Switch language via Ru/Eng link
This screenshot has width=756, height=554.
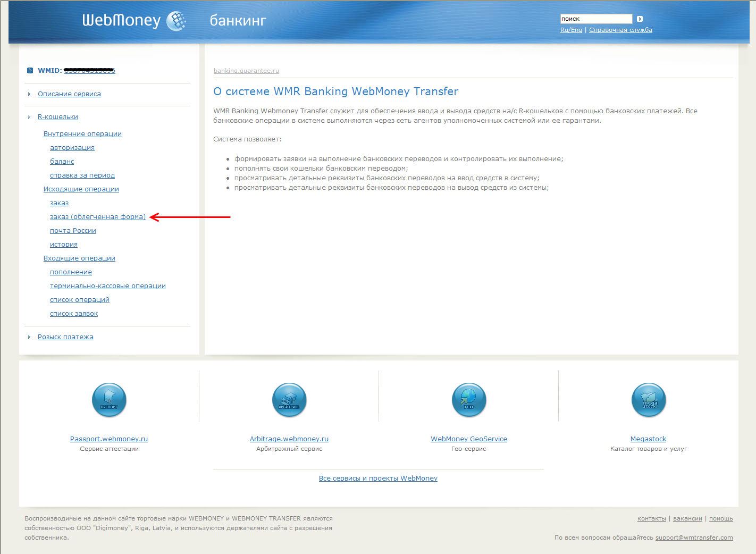point(571,30)
